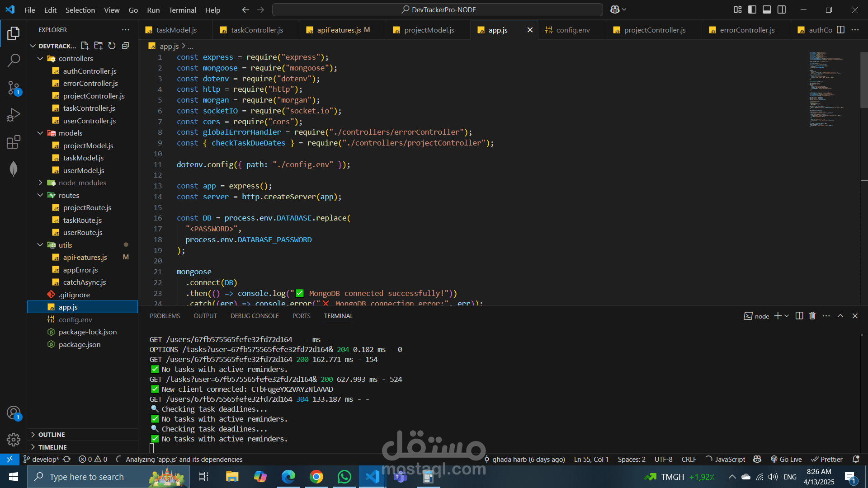Toggle the bottom Panel layout button
Viewport: 868px width, 488px height.
tap(767, 9)
